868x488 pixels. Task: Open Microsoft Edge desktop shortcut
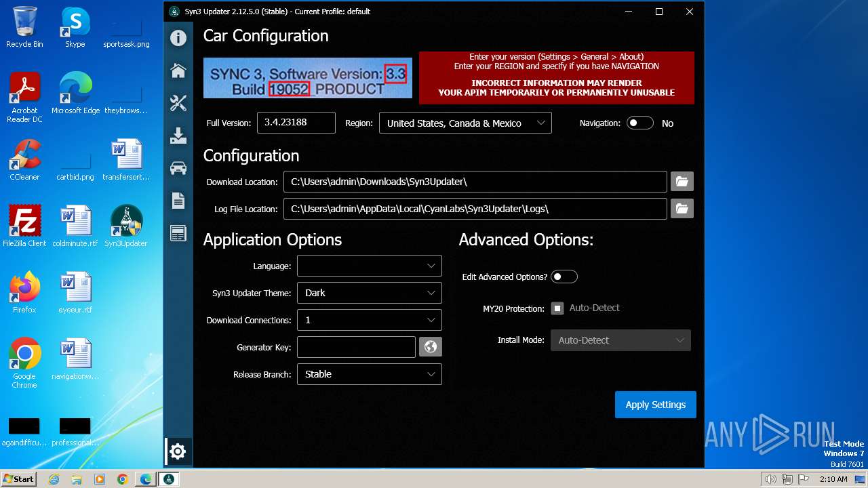click(75, 94)
